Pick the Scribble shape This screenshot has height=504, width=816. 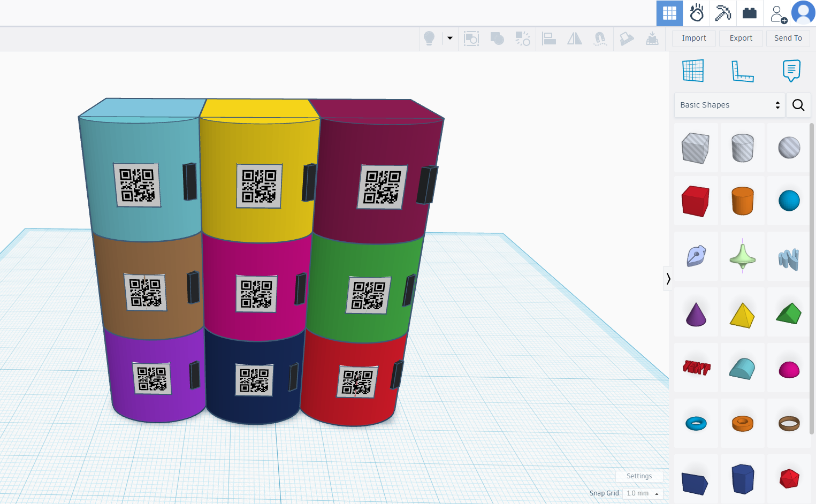click(696, 256)
